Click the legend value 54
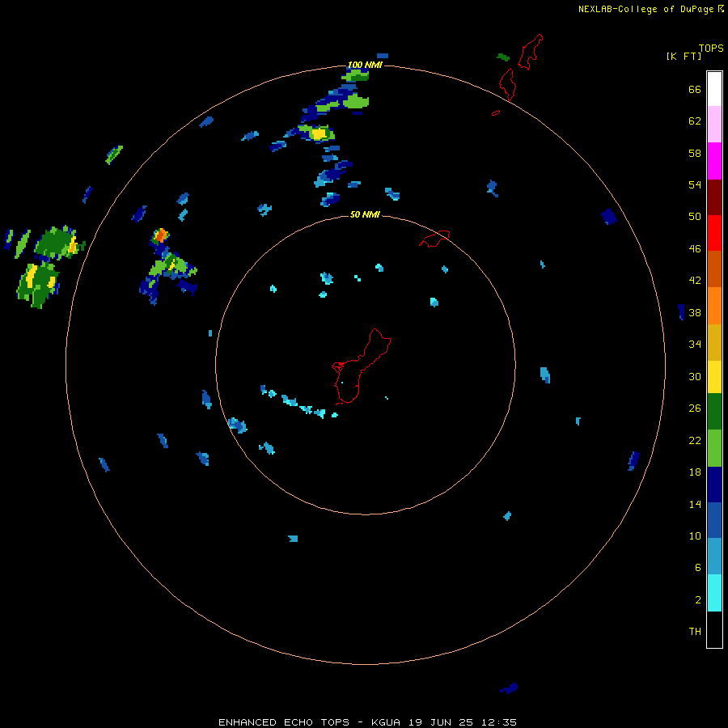The height and width of the screenshot is (728, 728). point(695,184)
